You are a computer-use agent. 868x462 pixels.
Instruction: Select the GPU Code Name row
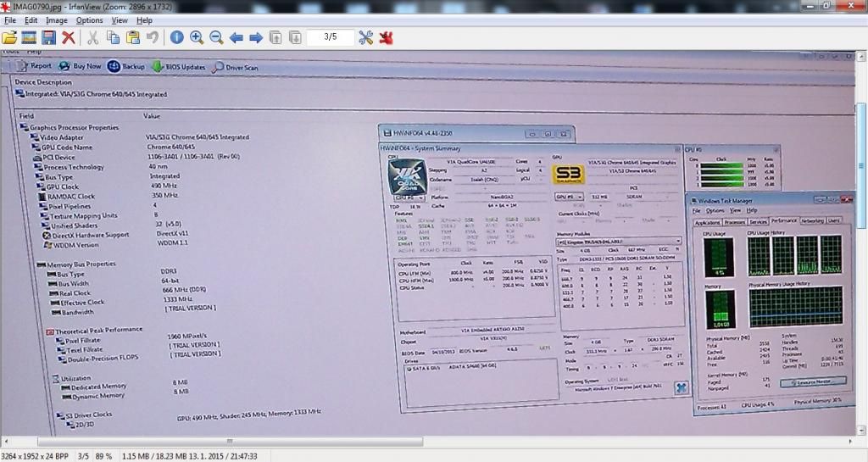[62, 148]
